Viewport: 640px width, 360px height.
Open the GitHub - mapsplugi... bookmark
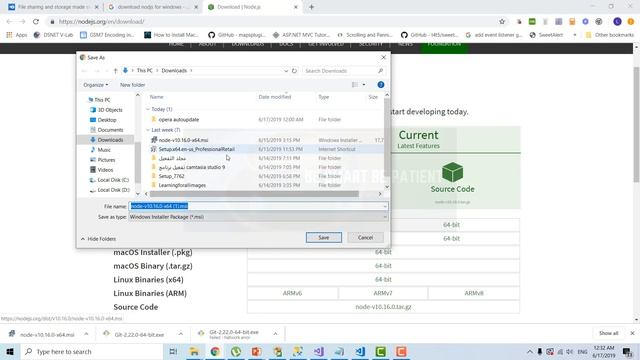coord(237,35)
